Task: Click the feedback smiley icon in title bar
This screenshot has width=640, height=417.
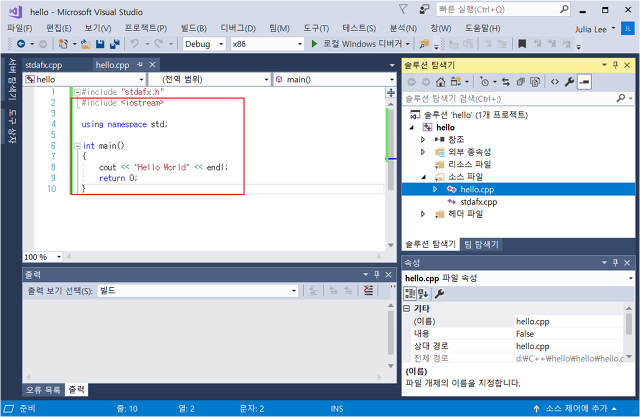Action: click(424, 9)
